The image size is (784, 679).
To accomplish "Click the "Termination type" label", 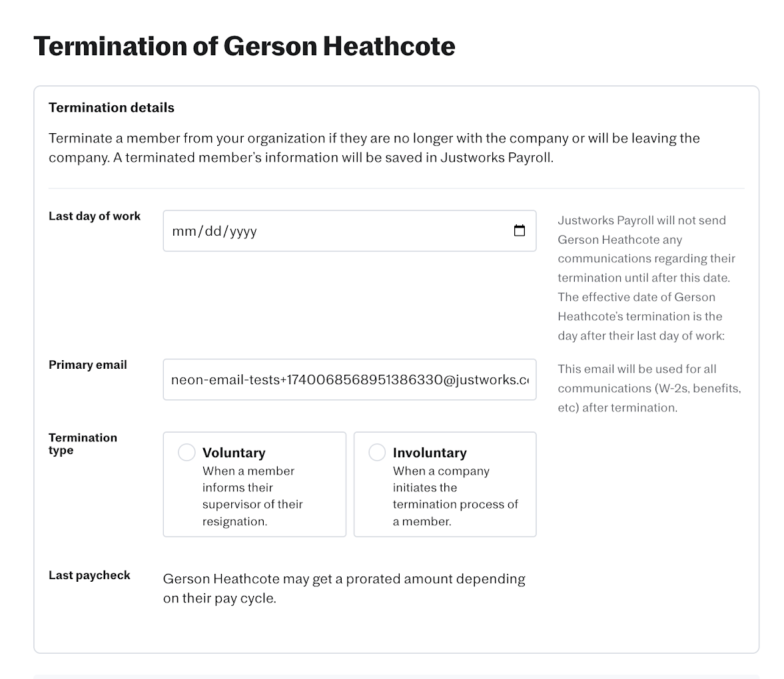I will click(x=83, y=444).
